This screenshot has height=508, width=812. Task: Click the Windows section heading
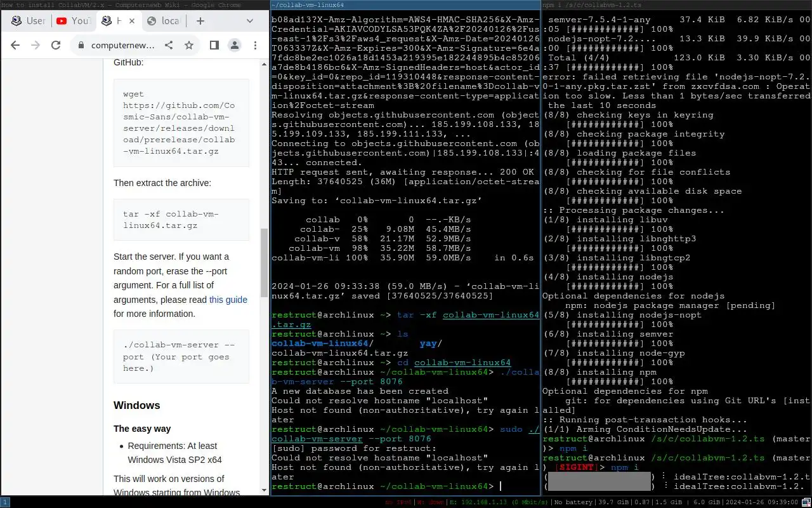pyautogui.click(x=137, y=405)
